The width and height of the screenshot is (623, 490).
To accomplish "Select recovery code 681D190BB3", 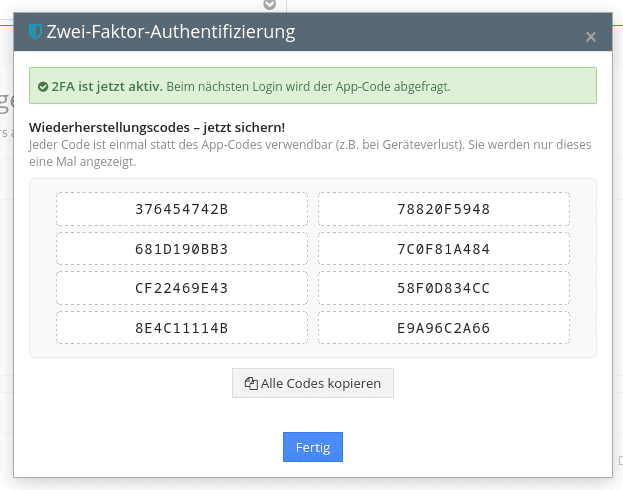I will click(182, 249).
